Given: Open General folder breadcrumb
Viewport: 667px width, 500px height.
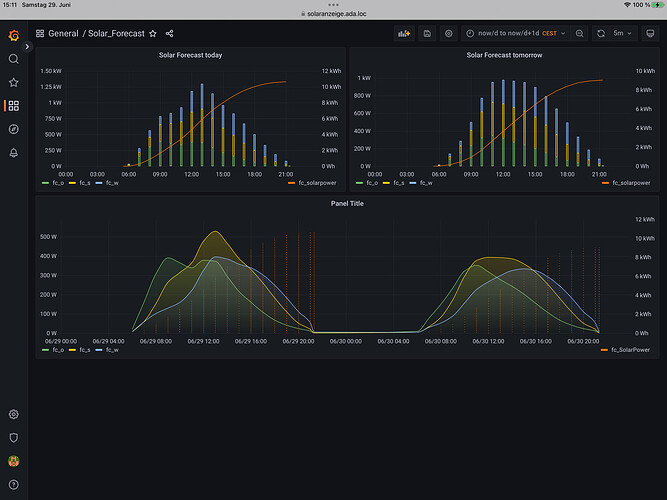Looking at the screenshot, I should point(63,34).
